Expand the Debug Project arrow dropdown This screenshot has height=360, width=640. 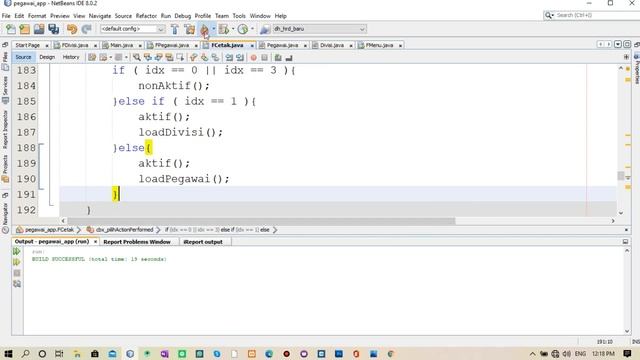[233, 29]
